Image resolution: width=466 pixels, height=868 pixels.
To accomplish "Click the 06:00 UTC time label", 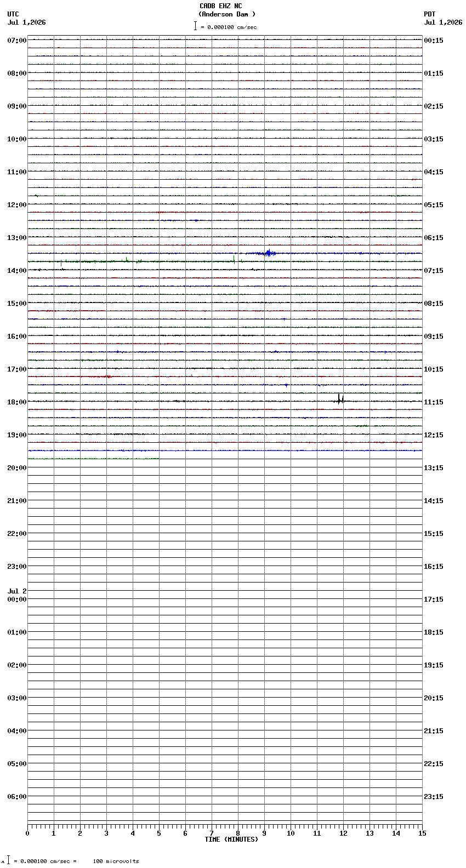I will pos(17,797).
